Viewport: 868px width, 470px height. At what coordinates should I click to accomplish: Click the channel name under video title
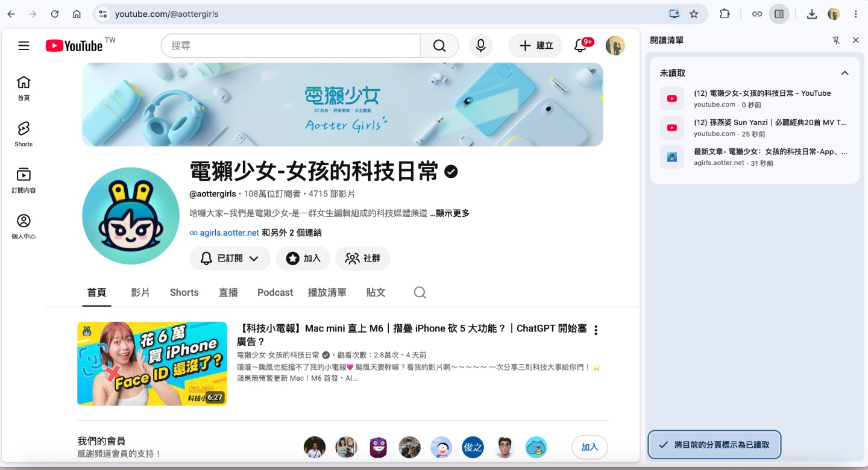[278, 355]
